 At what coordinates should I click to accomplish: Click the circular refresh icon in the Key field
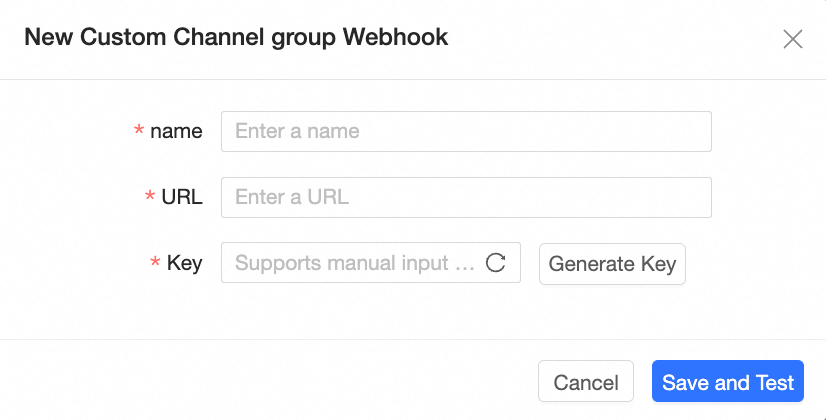coord(495,263)
